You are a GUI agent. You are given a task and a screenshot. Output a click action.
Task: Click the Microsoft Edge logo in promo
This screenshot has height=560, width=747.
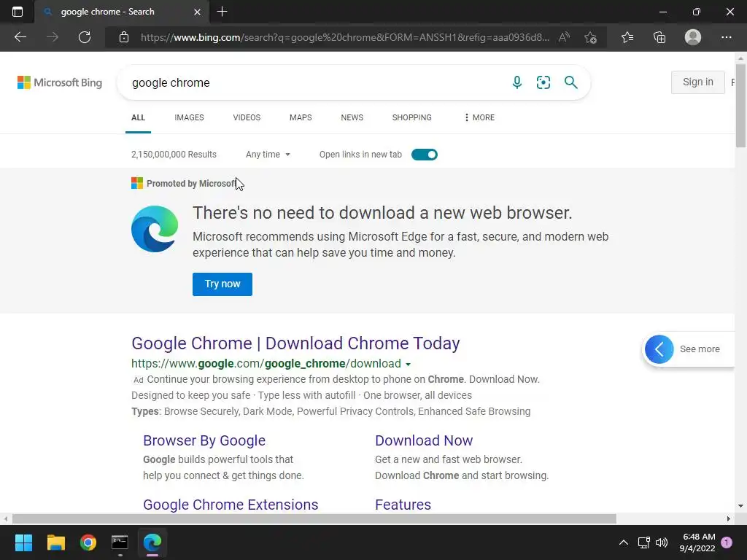(x=155, y=228)
